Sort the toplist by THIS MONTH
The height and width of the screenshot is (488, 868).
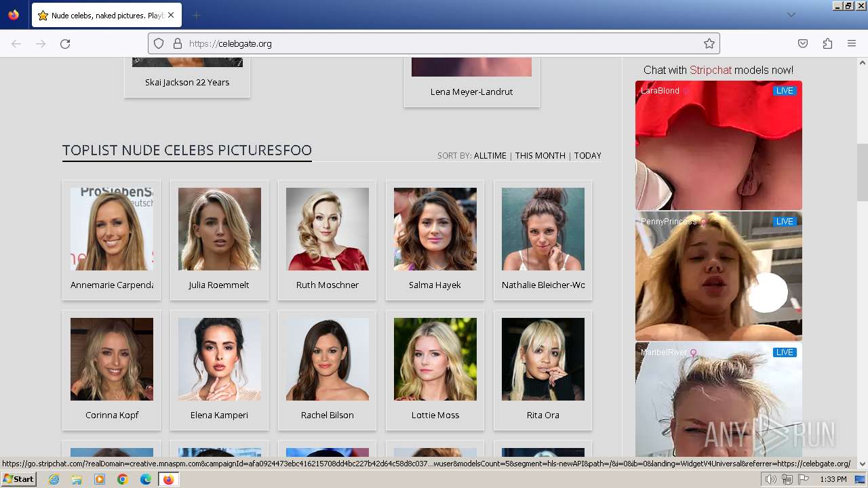[x=540, y=155]
